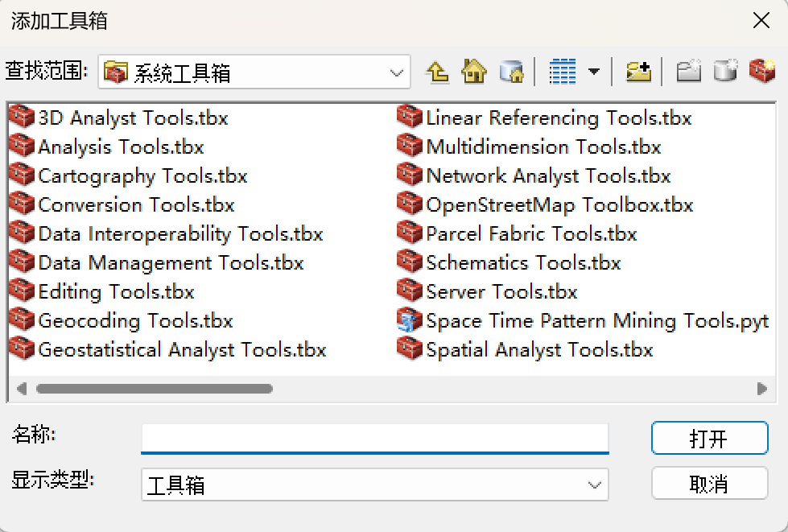Select Conversion Tools.tbx icon
Viewport: 788px width, 532px height.
point(22,204)
